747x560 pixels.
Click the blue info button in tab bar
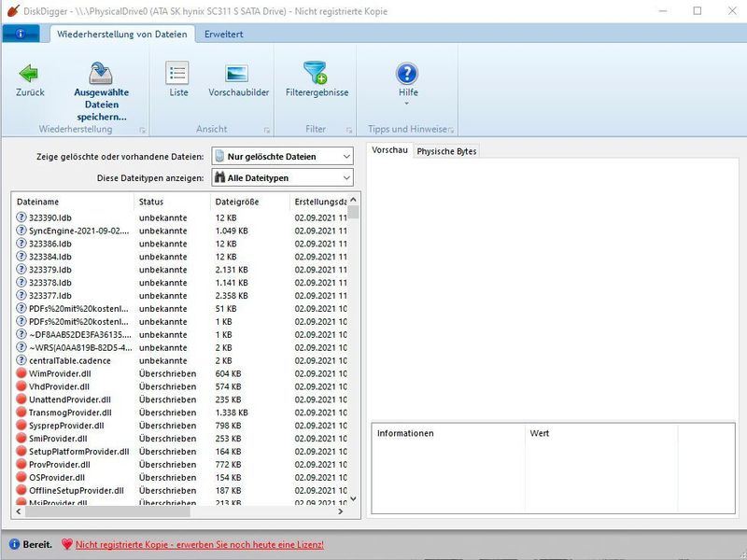(21, 35)
